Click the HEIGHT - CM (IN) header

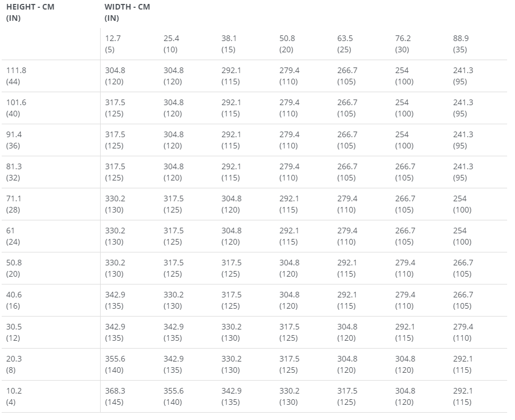click(30, 12)
